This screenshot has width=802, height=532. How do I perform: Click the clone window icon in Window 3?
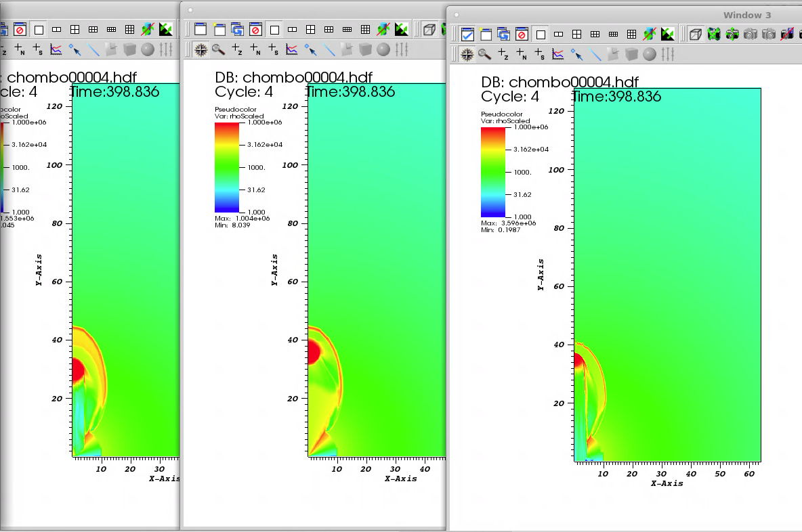(x=503, y=34)
